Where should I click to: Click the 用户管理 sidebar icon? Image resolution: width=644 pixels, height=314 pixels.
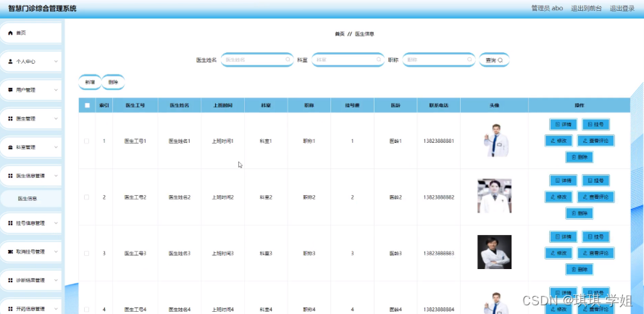11,90
